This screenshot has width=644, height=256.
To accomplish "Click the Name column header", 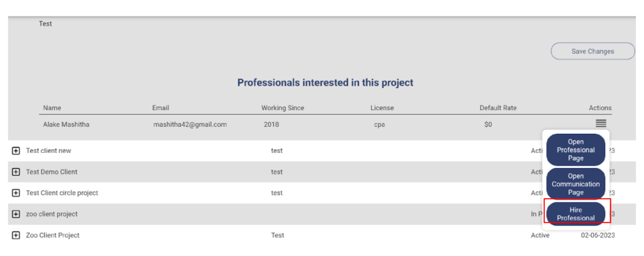I will click(x=52, y=108).
